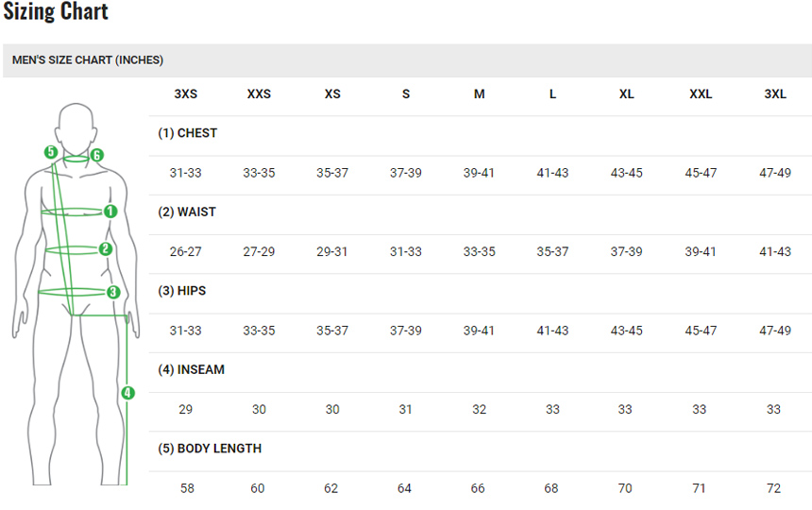Select the green number 3 hips marker
This screenshot has width=812, height=510.
[113, 292]
